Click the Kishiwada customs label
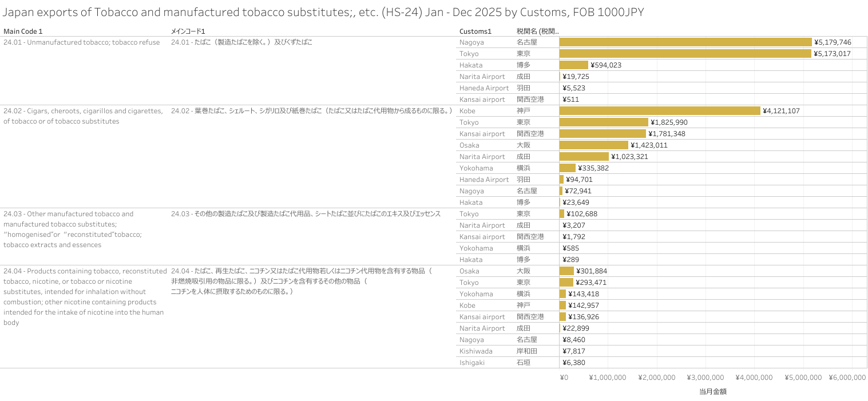Screen dimensions: 868x401 pyautogui.click(x=475, y=351)
